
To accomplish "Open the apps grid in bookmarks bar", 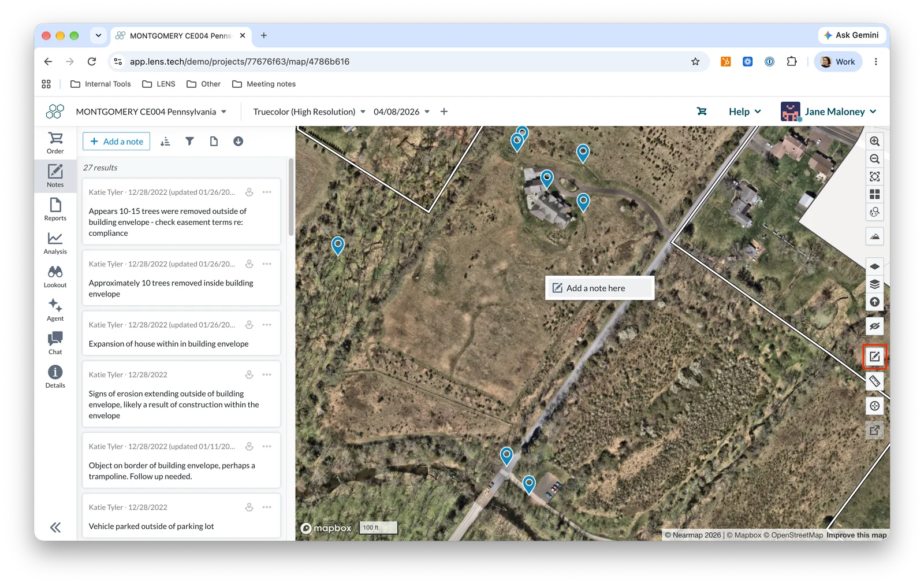I will (x=46, y=84).
